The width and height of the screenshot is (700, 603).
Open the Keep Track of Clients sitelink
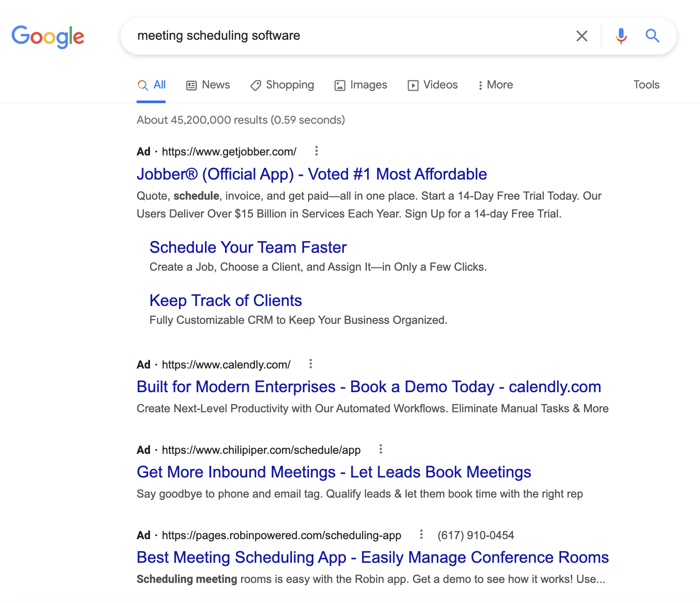coord(226,301)
